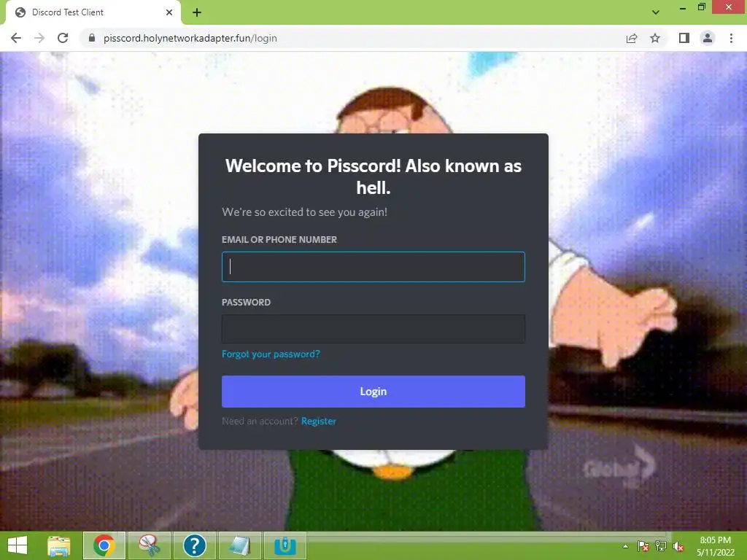
Task: Click the Forgot your password link
Action: [x=271, y=354]
